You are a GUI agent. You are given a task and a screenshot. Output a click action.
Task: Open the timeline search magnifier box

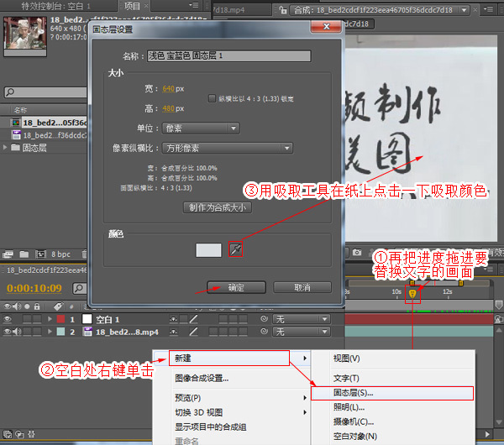coord(79,288)
